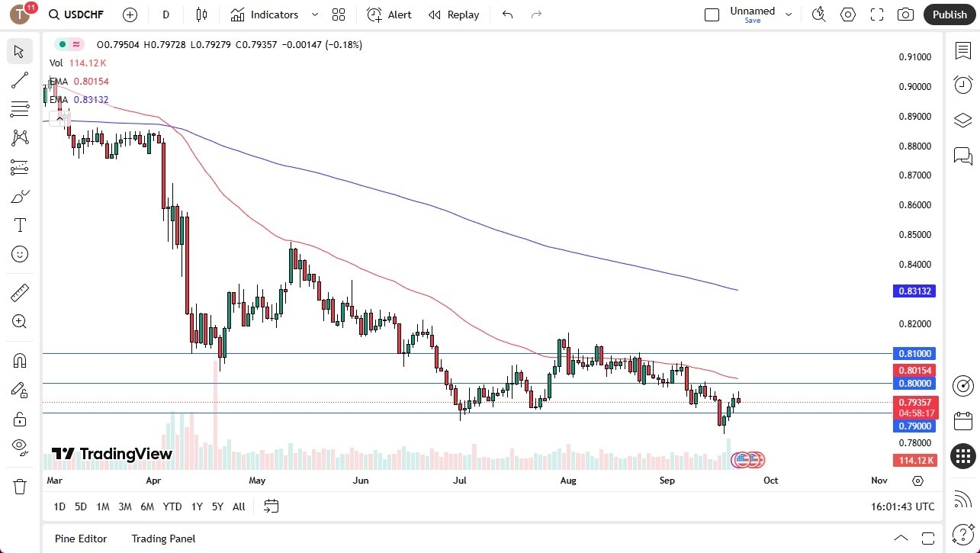980x553 pixels.
Task: Lock all drawings with the padlock icon
Action: [19, 419]
